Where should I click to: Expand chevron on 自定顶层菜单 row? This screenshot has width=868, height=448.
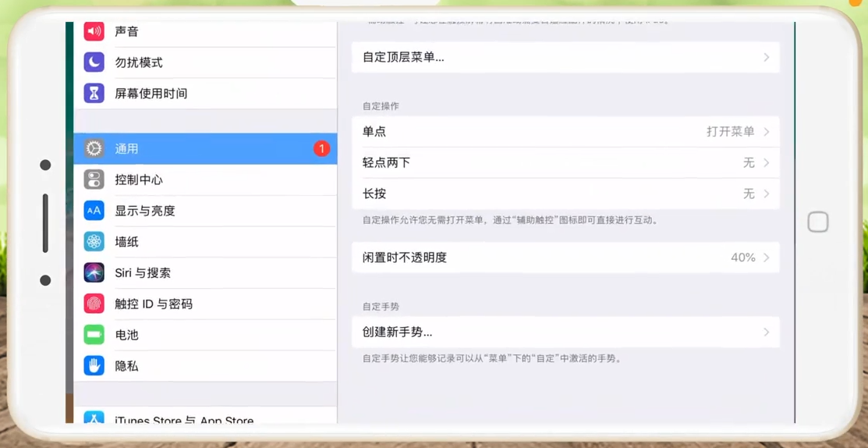(767, 57)
